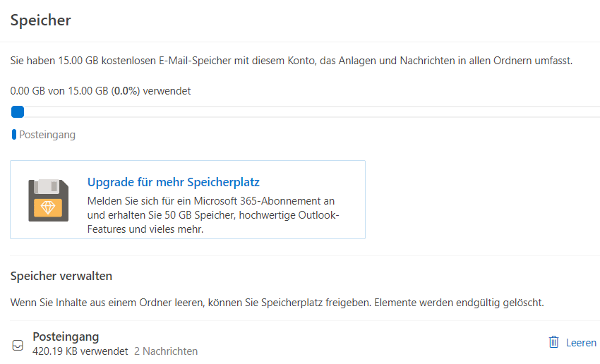Click the 'Speicher verwalten' section heading
Image resolution: width=600 pixels, height=364 pixels.
[x=61, y=276]
